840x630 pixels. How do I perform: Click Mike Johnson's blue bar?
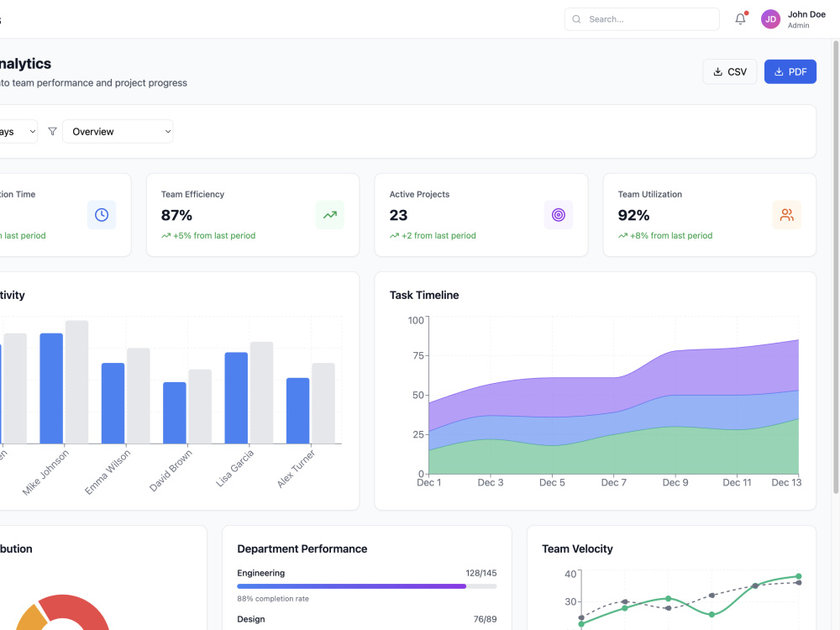coord(51,388)
